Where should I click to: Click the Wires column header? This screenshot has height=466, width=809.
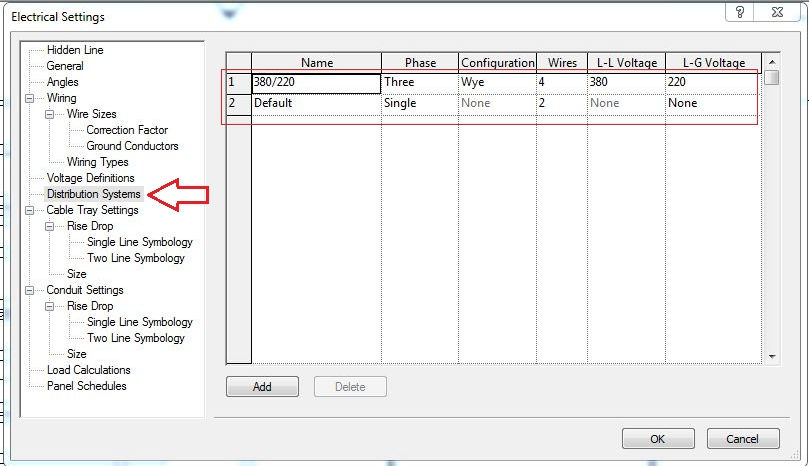coord(562,62)
